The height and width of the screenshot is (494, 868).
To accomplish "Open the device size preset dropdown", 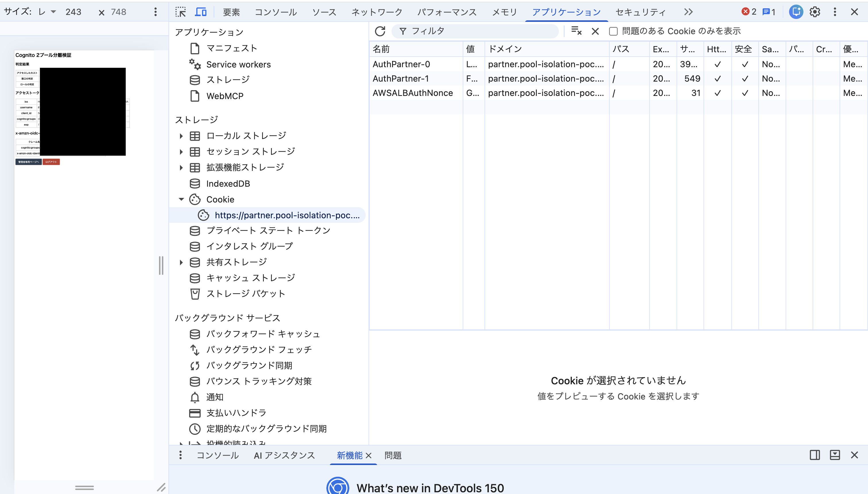I will tap(47, 12).
